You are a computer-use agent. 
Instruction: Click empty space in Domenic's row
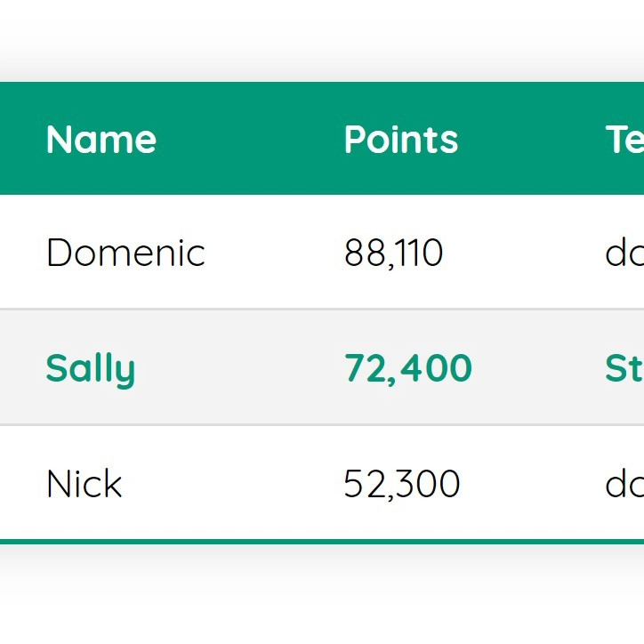tap(273, 253)
